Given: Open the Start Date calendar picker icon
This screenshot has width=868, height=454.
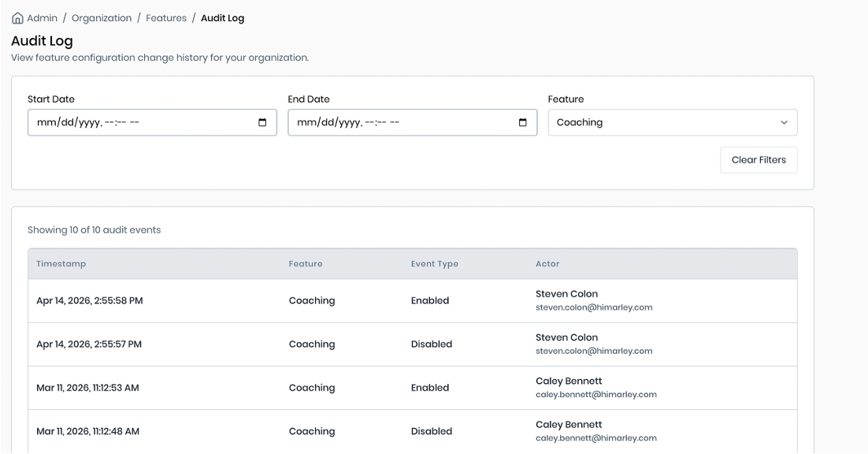Looking at the screenshot, I should 262,123.
